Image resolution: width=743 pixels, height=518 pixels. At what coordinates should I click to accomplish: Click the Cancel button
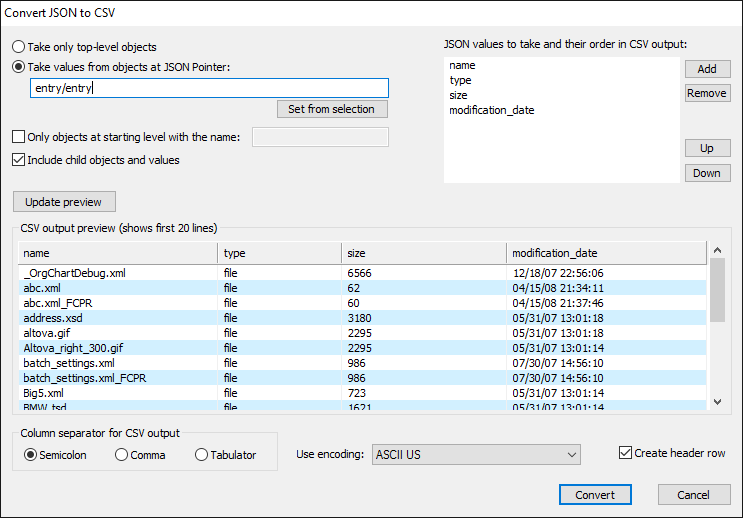click(x=694, y=495)
